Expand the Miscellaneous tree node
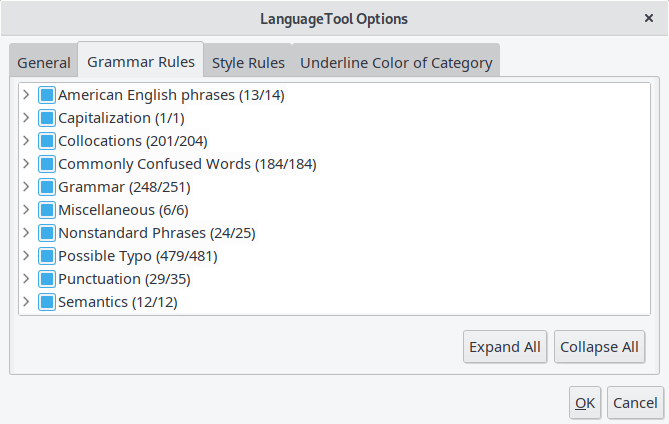This screenshot has height=424, width=669. tap(26, 209)
